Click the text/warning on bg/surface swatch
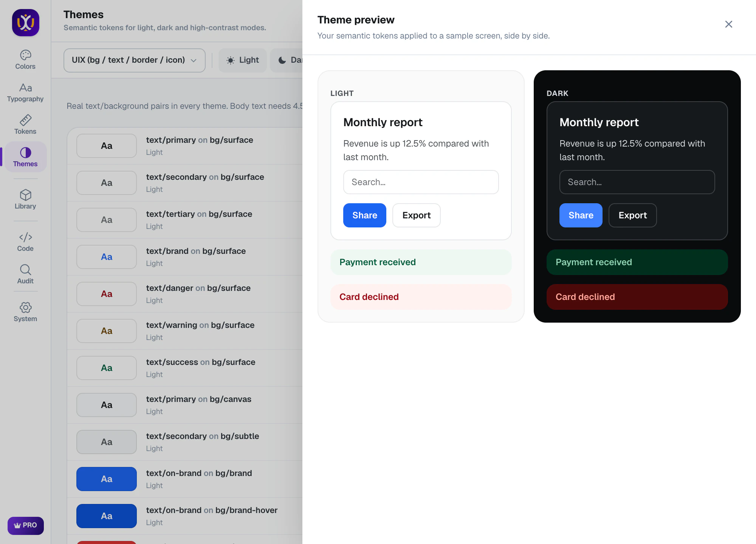 (107, 331)
